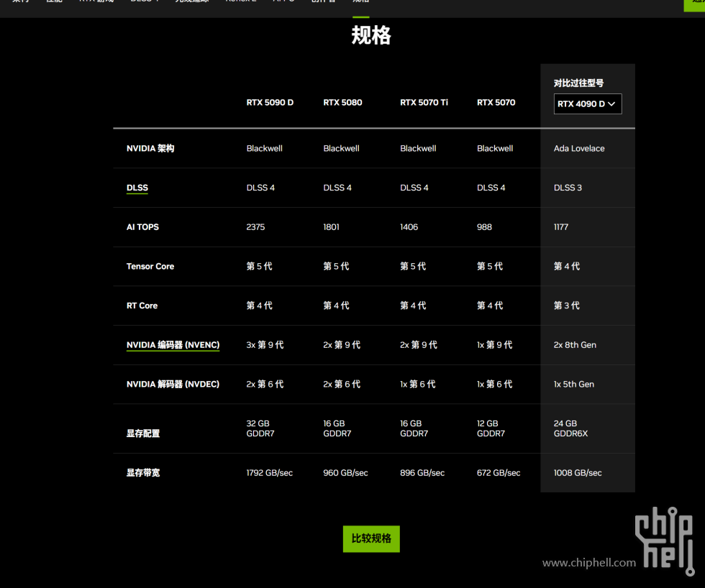
Task: Click the 960 GB/sec bandwidth cell
Action: 345,473
